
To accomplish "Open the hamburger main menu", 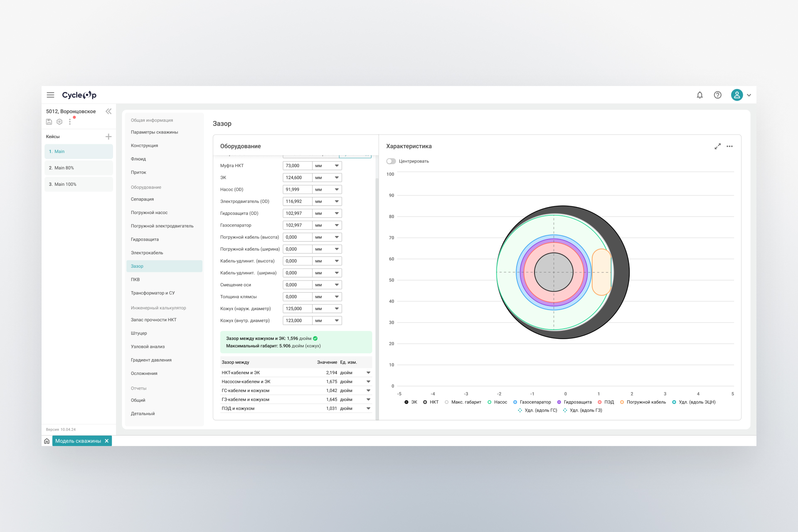I will click(50, 95).
